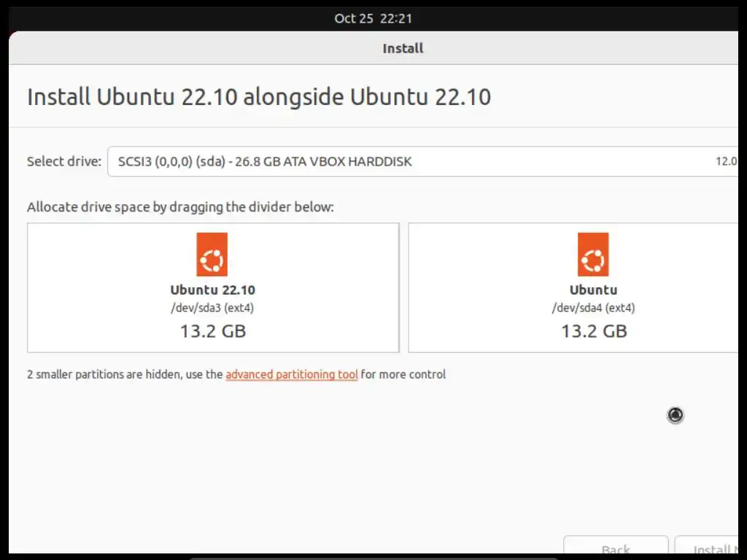Click the 'Select drive:' label
Screen dimensions: 747x560
[x=64, y=161]
